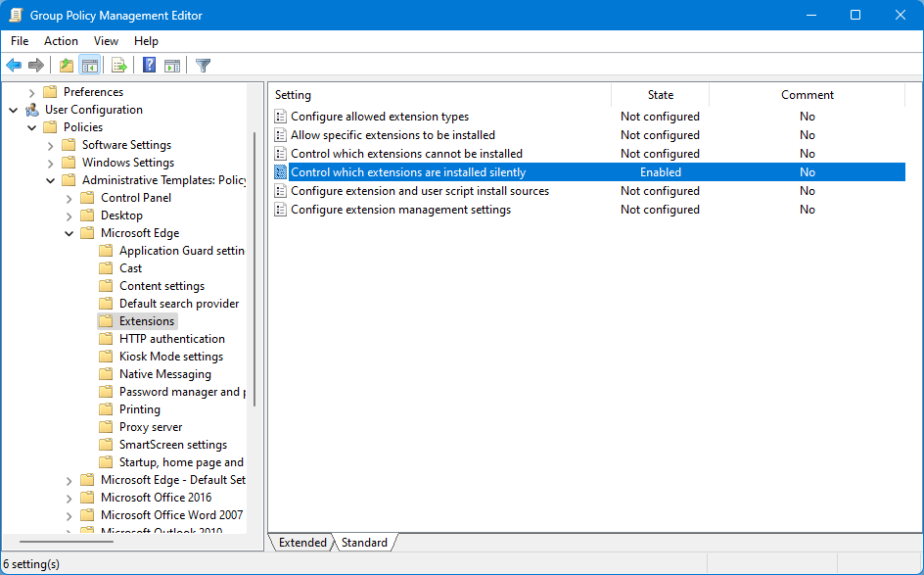Image resolution: width=924 pixels, height=575 pixels.
Task: Select Content settings in the tree
Action: click(x=162, y=286)
